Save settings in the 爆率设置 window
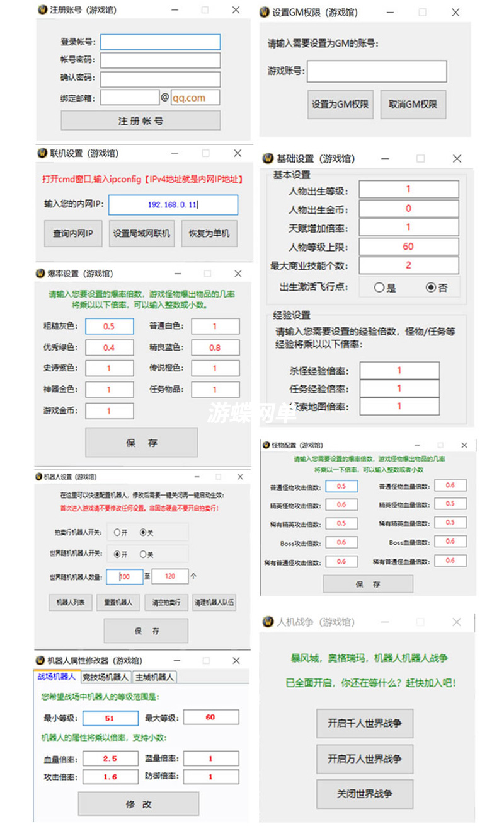Viewport: 504px width, 826px height. pos(142,443)
